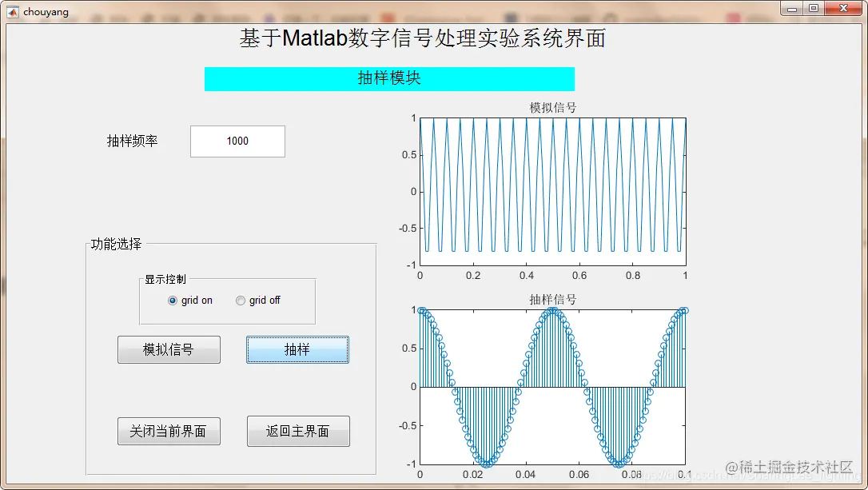Click inside the 抽样信号 stem plot
The image size is (868, 490).
point(552,387)
